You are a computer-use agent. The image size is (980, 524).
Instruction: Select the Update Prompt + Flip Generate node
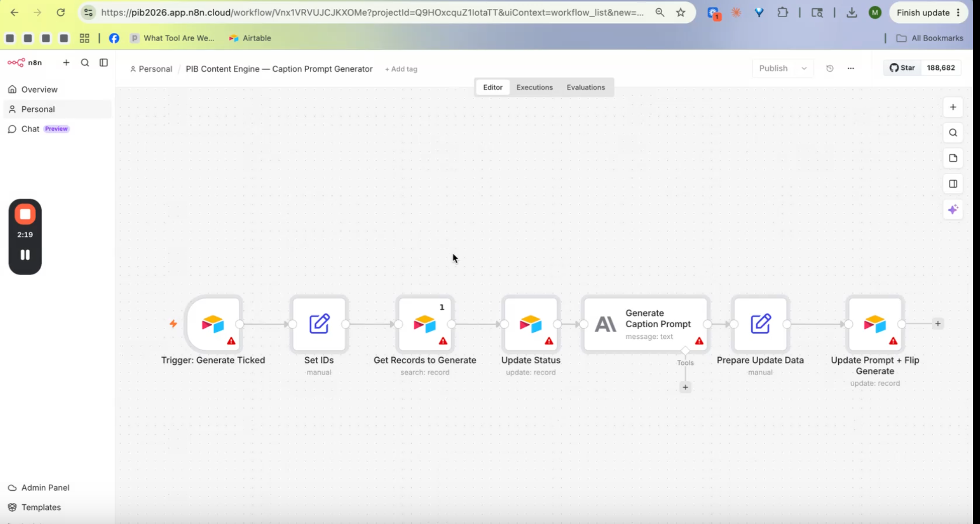point(875,324)
